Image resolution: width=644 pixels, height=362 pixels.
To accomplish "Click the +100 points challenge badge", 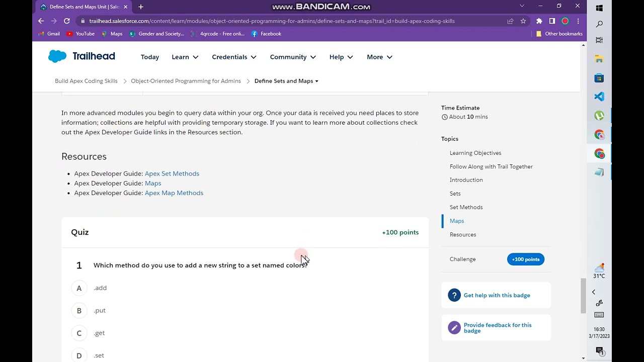I will coord(525,259).
